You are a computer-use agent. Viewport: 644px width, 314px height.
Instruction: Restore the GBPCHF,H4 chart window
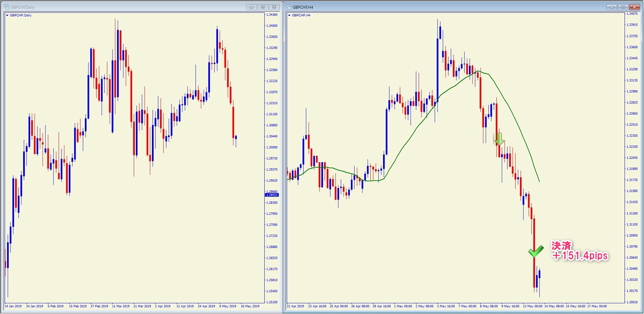[623, 7]
